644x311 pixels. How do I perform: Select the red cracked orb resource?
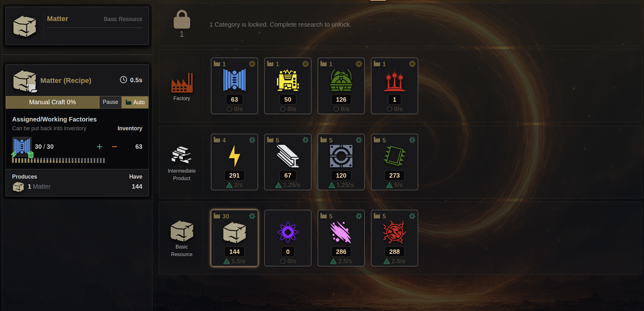coord(394,238)
